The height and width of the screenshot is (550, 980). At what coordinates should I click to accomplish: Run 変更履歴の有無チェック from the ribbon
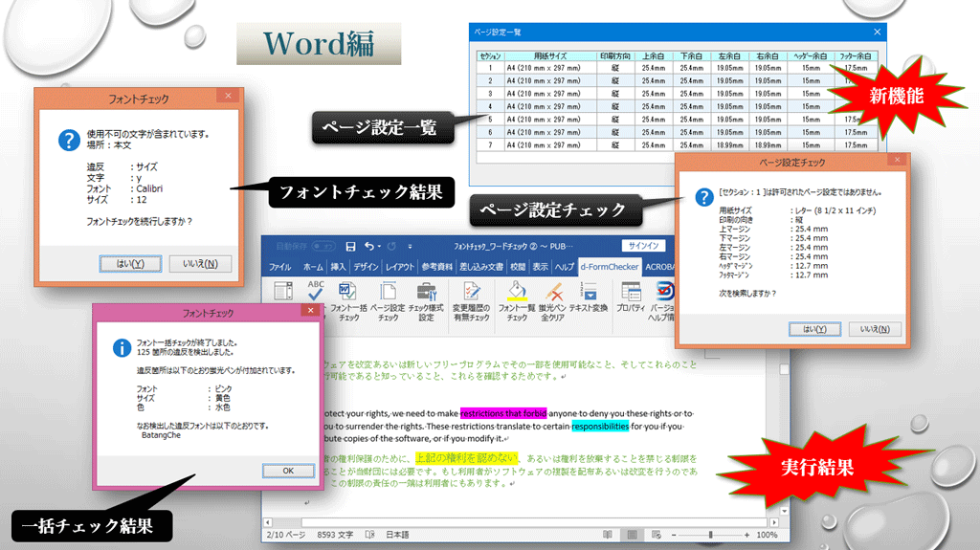click(471, 292)
